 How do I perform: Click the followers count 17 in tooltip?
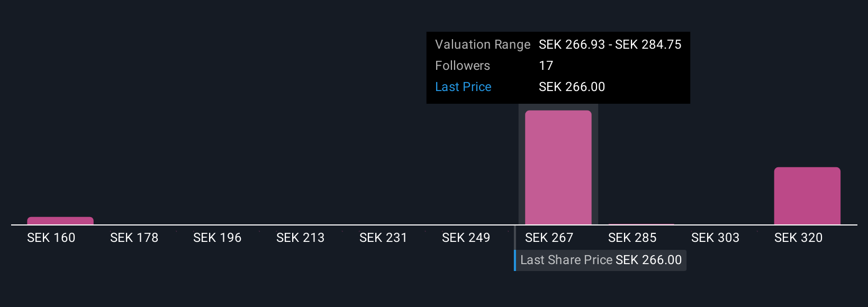click(546, 66)
